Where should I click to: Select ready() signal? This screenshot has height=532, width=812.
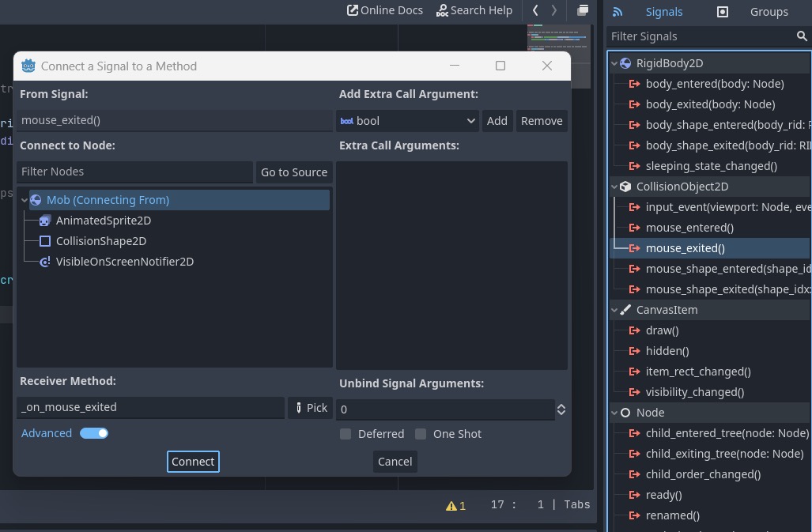[663, 496]
